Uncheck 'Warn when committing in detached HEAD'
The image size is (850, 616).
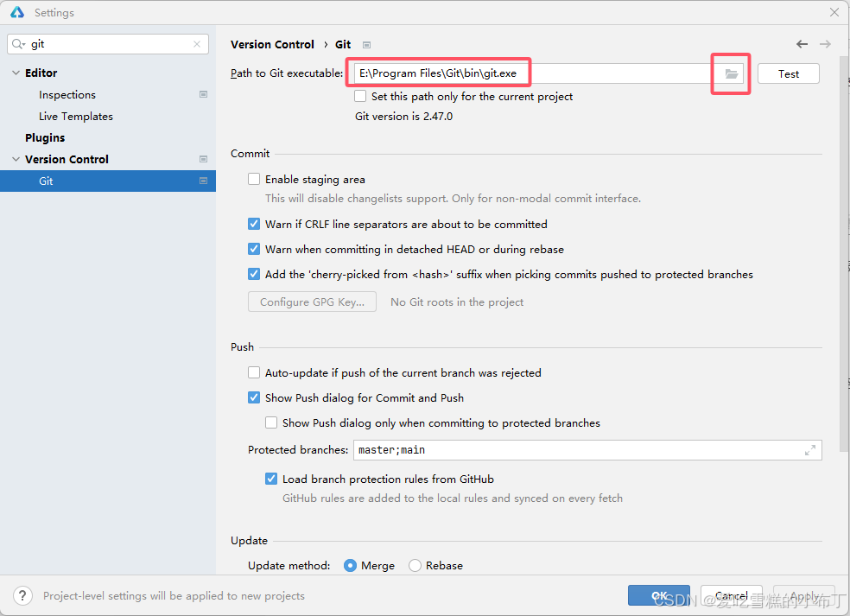(254, 249)
